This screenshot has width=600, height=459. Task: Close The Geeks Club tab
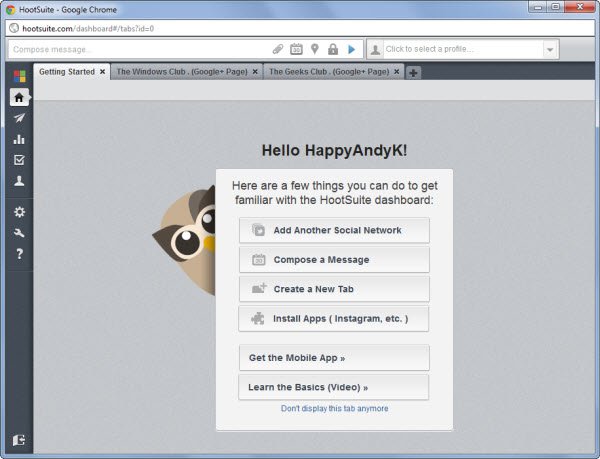(397, 72)
